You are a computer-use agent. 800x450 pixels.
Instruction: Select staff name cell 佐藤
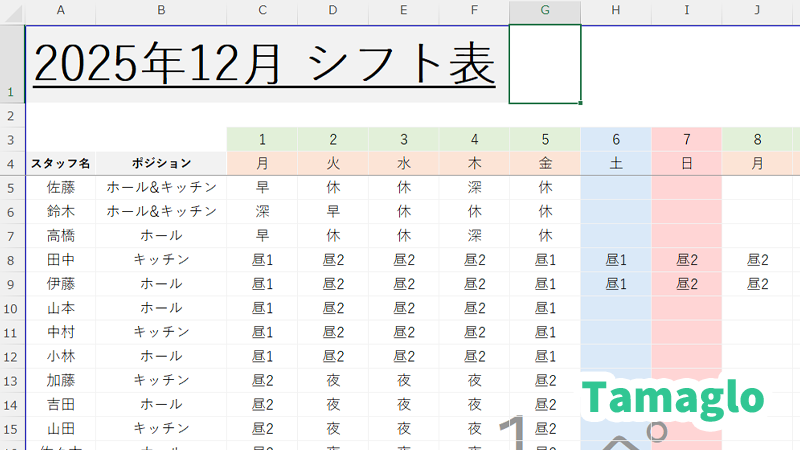[x=61, y=187]
